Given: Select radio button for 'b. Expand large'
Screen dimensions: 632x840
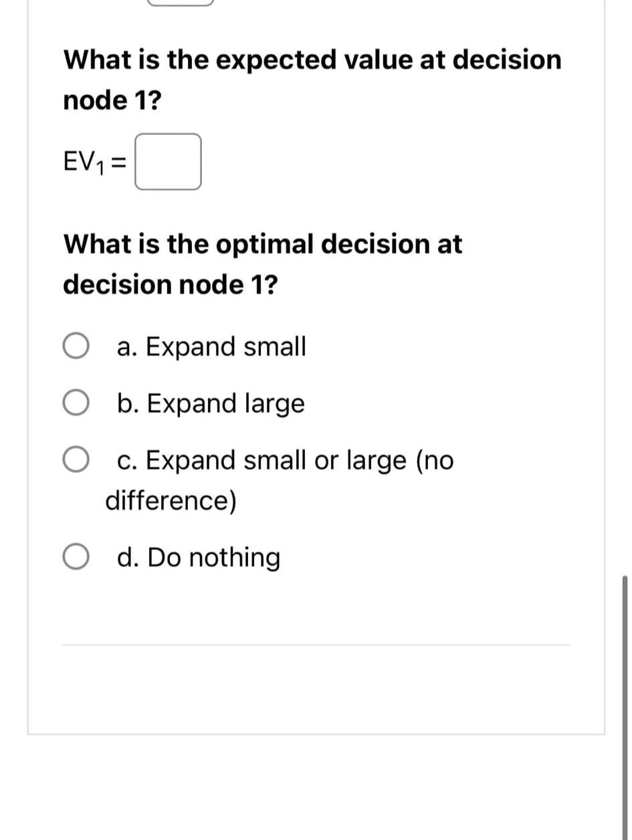Looking at the screenshot, I should pos(76,403).
